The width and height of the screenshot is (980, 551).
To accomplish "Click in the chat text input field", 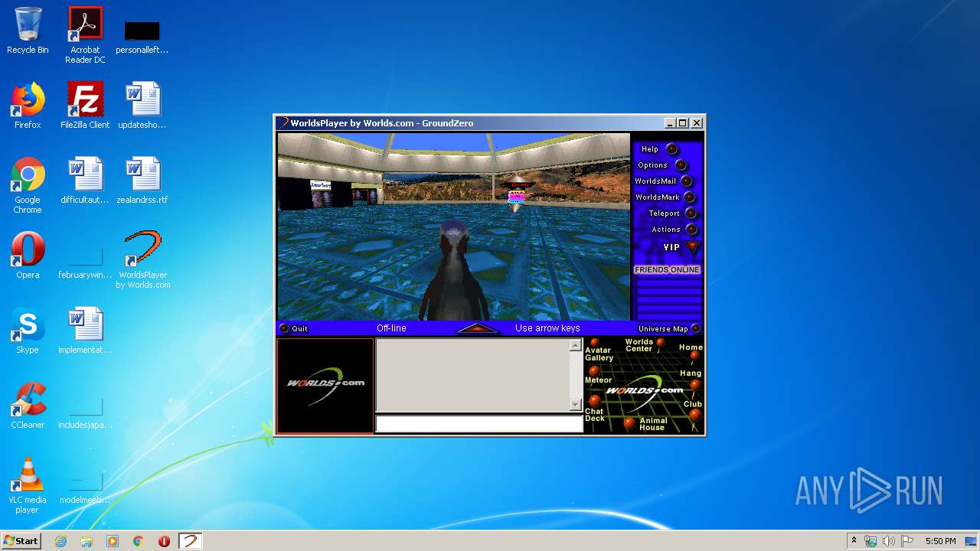I will tap(479, 424).
